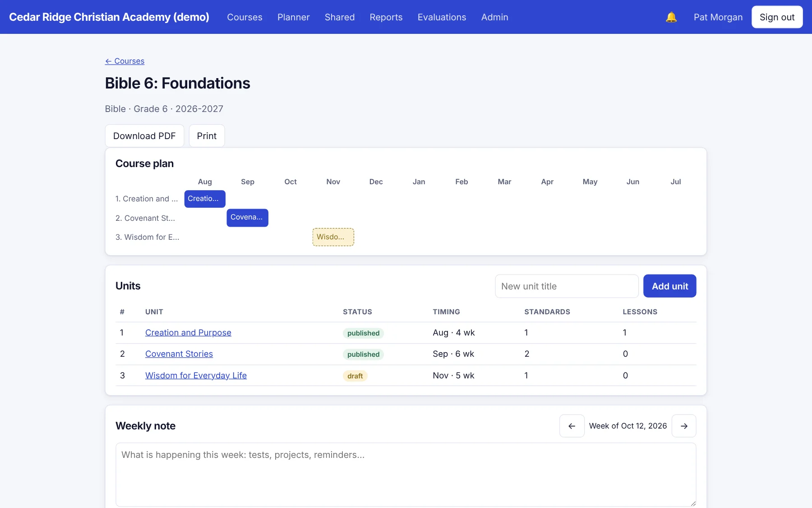Click Download PDF button

point(144,136)
